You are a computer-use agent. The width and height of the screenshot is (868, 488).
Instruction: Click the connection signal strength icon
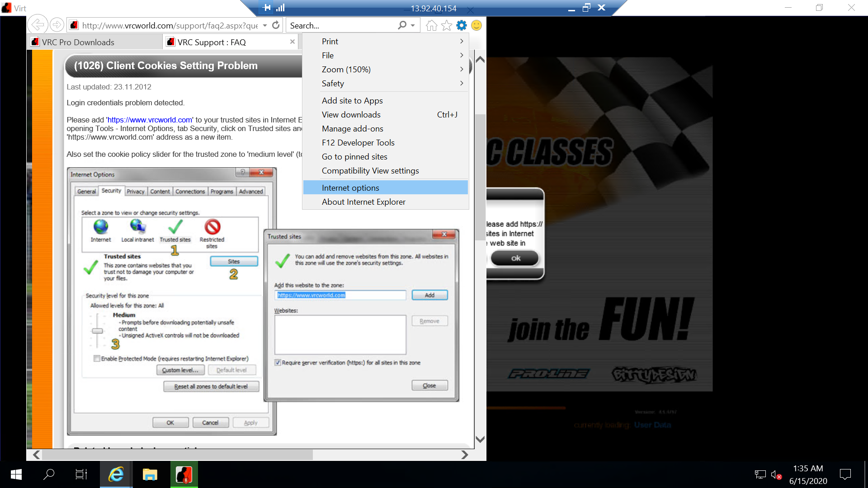tap(280, 8)
